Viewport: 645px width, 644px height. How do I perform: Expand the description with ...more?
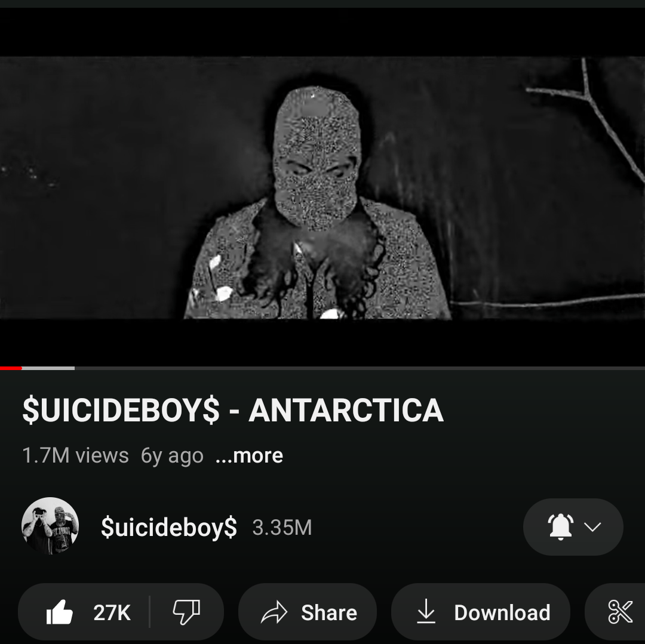(x=249, y=455)
